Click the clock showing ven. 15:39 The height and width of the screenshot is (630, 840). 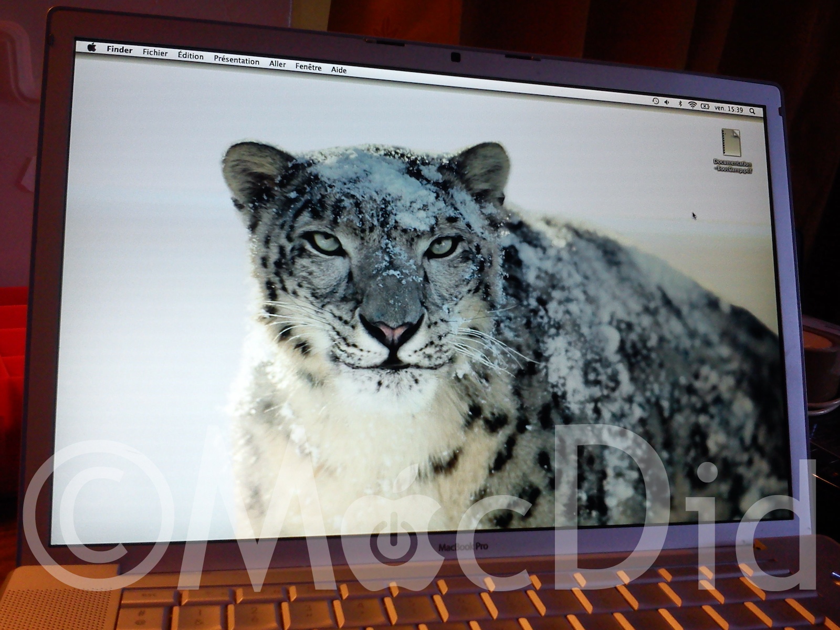(x=729, y=109)
